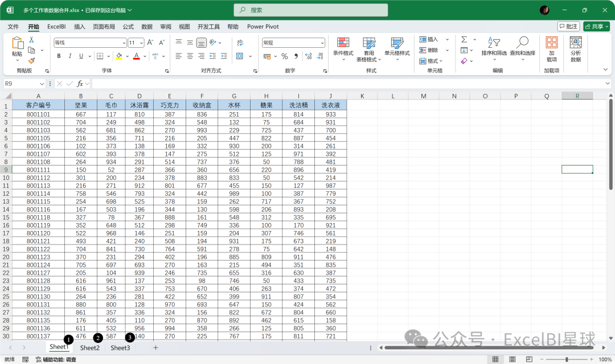Click the Paste icon in the clipboard group

tap(17, 43)
